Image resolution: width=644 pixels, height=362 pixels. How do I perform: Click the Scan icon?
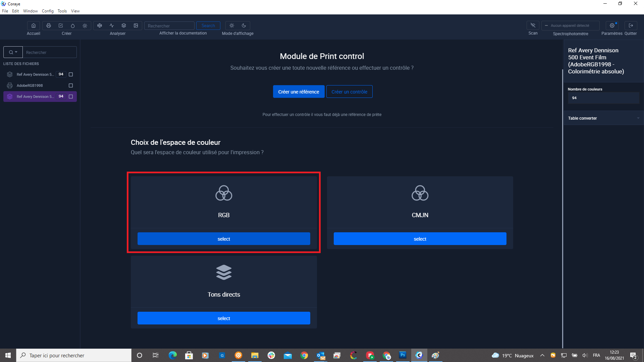pyautogui.click(x=533, y=25)
